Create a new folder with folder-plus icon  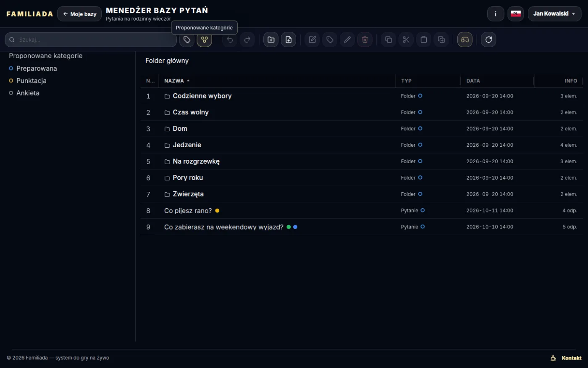[271, 40]
